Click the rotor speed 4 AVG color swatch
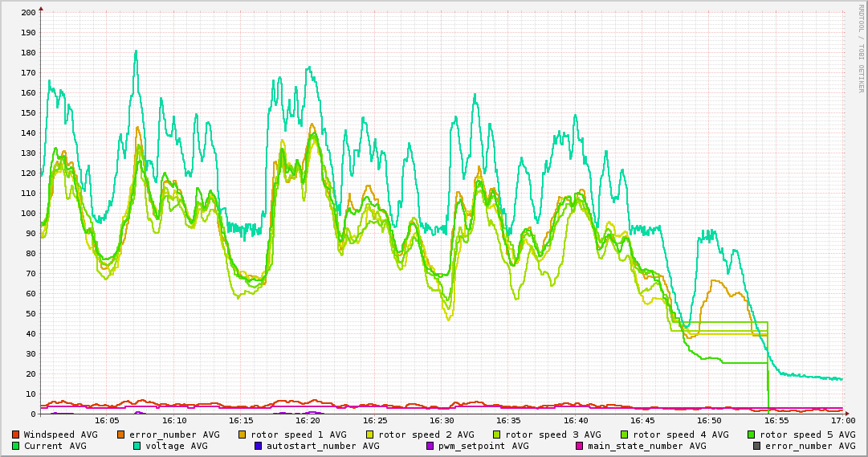 pos(625,435)
